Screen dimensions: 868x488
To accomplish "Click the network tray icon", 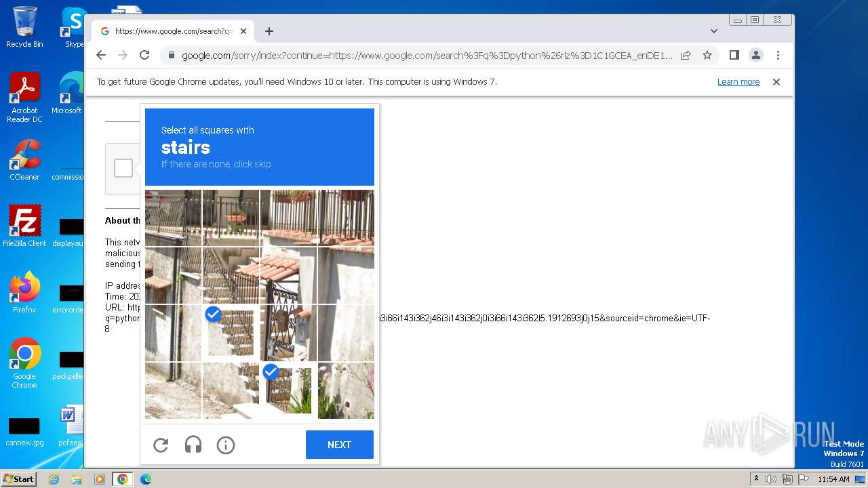I will (x=787, y=479).
